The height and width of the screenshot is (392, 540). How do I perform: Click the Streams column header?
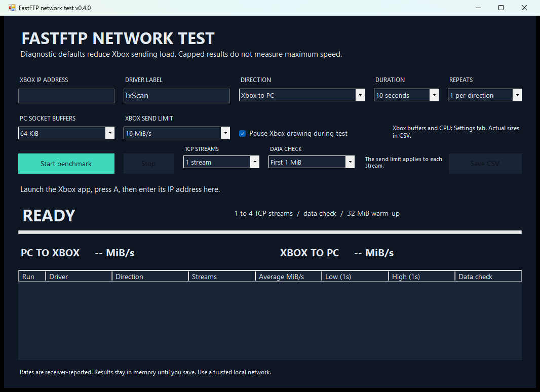[x=222, y=276]
